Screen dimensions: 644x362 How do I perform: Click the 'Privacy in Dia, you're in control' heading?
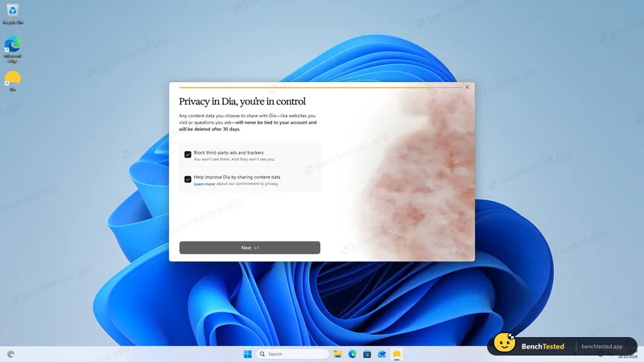[x=242, y=101]
